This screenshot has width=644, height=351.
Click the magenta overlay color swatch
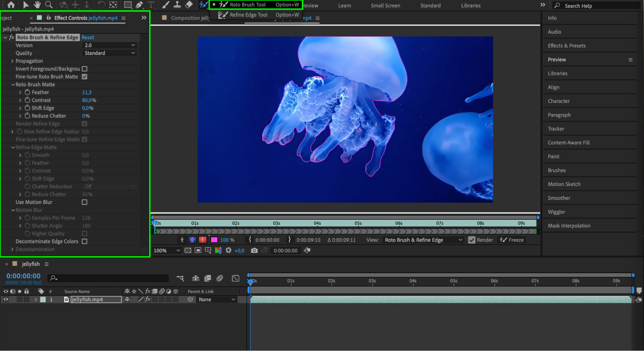click(x=214, y=240)
